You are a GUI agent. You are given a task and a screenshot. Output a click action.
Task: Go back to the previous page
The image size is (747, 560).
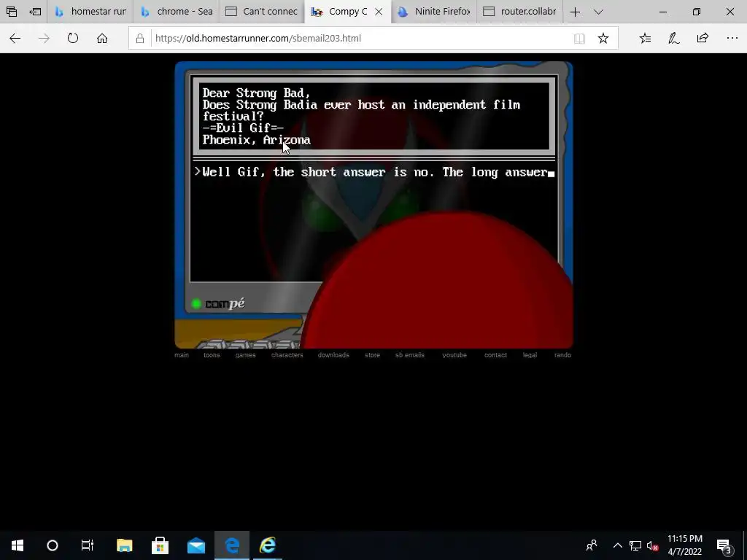point(15,38)
